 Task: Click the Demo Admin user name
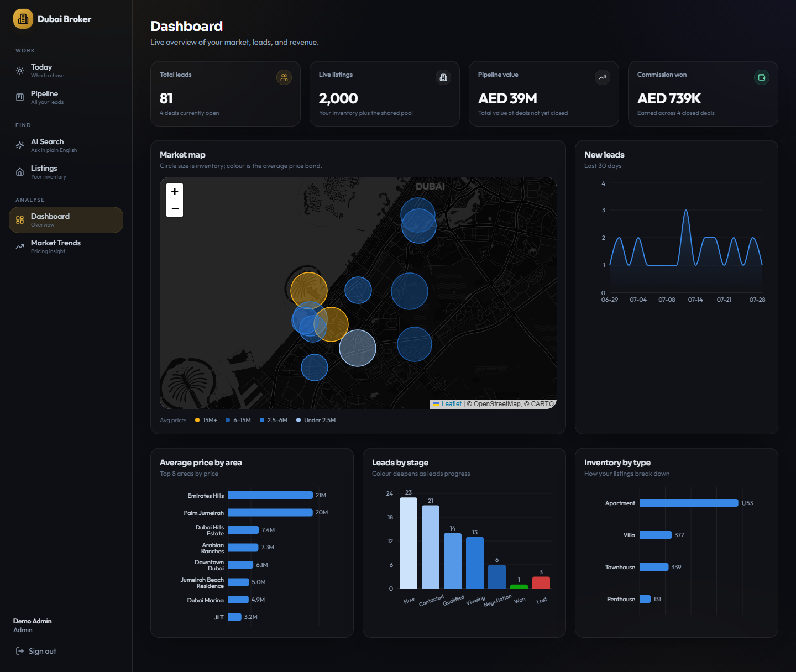(x=33, y=621)
